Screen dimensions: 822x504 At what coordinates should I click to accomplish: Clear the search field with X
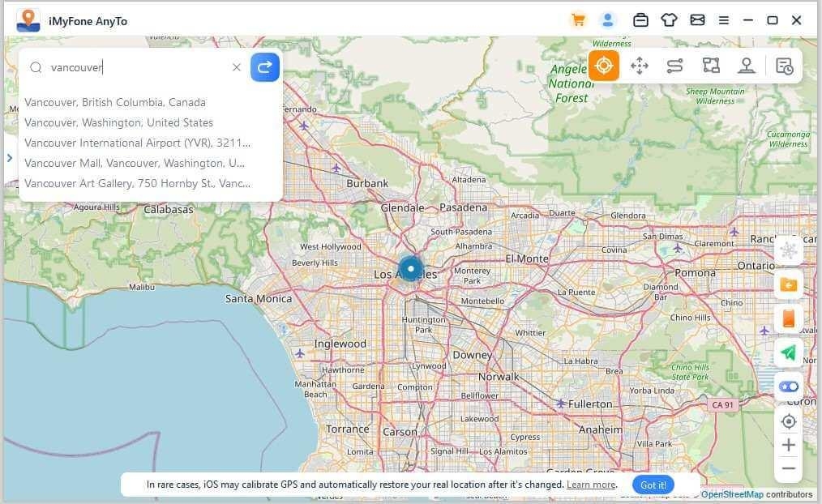coord(237,67)
